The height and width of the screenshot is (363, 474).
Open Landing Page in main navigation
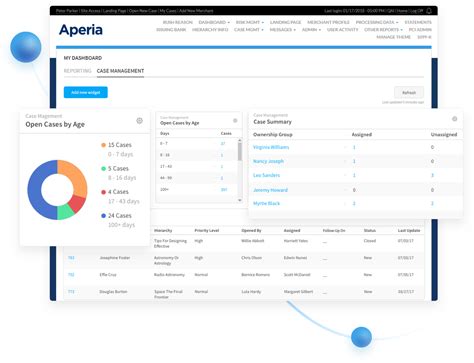point(285,22)
